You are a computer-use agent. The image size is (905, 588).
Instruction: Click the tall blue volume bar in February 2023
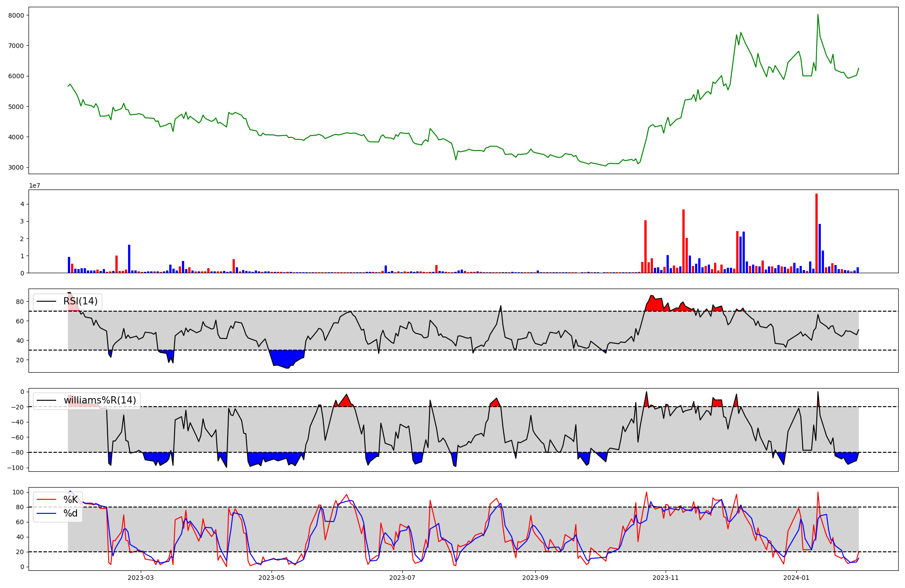[x=129, y=259]
